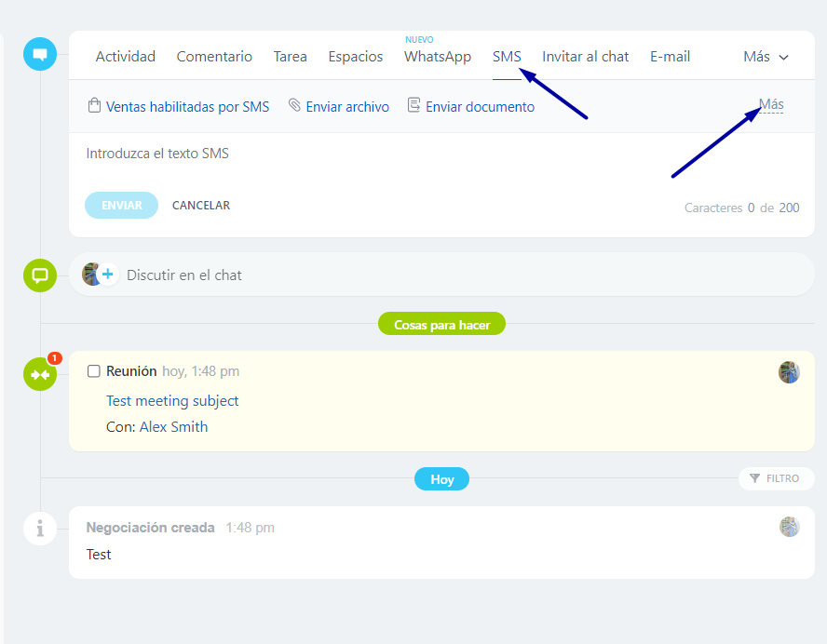Select the E-mail tab
Screen dimensions: 827x644
tap(670, 57)
